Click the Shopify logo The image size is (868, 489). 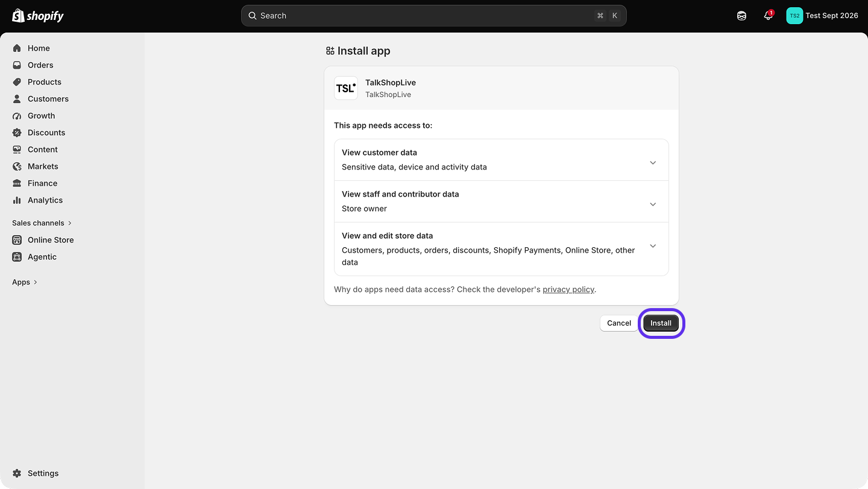click(38, 16)
